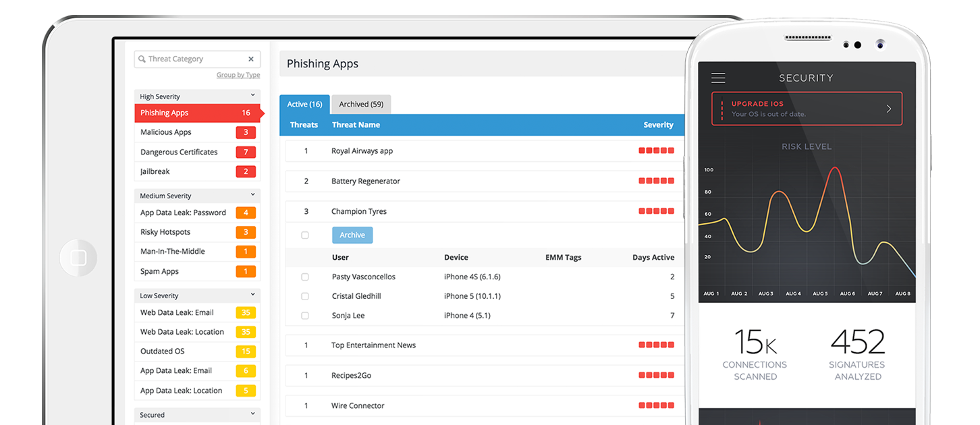Tick the select-all checkbox beside the Archive button
The width and height of the screenshot is (980, 425).
tap(305, 235)
